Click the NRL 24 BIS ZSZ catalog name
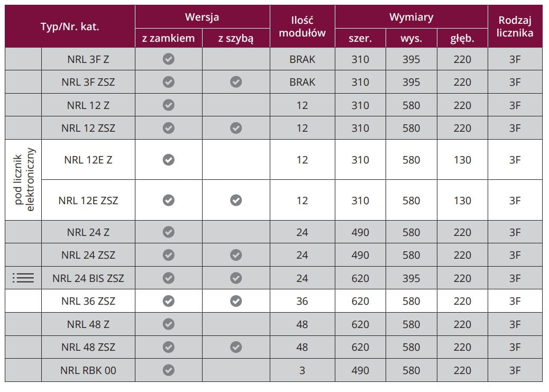Viewport: 549px width, 392px height. (x=88, y=278)
